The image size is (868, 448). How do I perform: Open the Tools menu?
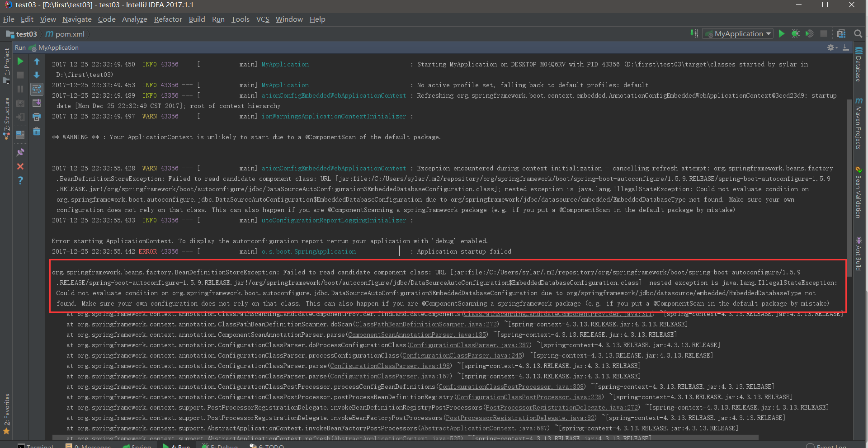(240, 19)
